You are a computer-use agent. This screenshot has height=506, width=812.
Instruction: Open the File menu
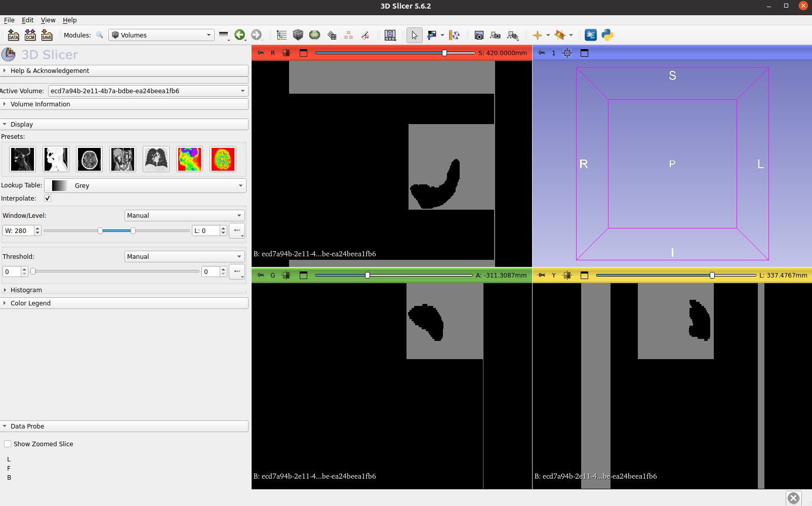click(9, 20)
